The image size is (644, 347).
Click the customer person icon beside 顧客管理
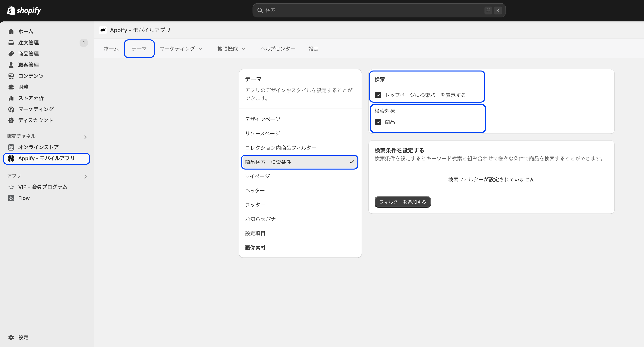(11, 65)
